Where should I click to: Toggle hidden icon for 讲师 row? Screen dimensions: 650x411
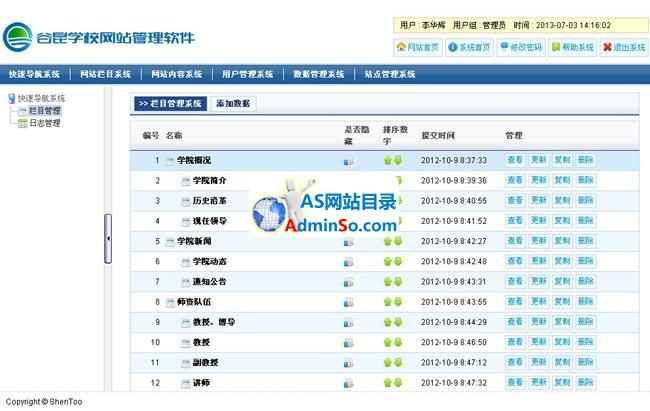point(349,383)
